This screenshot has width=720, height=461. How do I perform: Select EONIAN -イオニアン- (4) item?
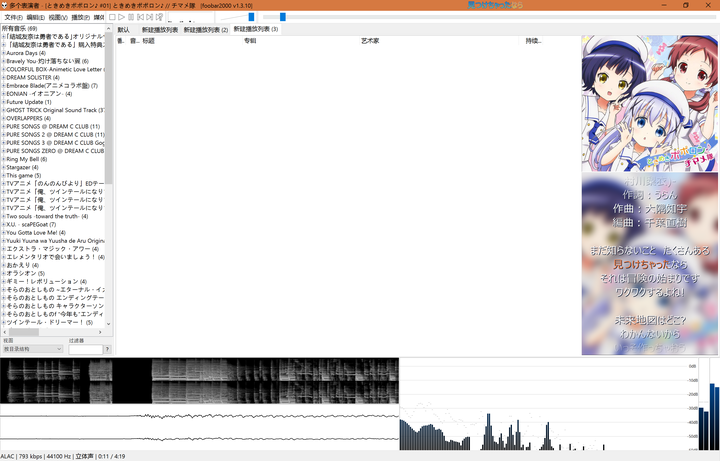pyautogui.click(x=39, y=94)
